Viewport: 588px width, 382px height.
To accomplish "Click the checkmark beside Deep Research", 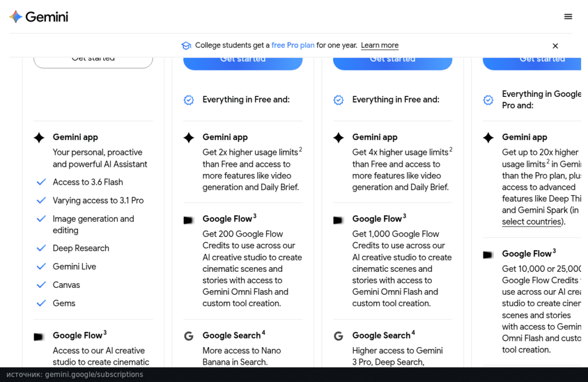I will [41, 248].
